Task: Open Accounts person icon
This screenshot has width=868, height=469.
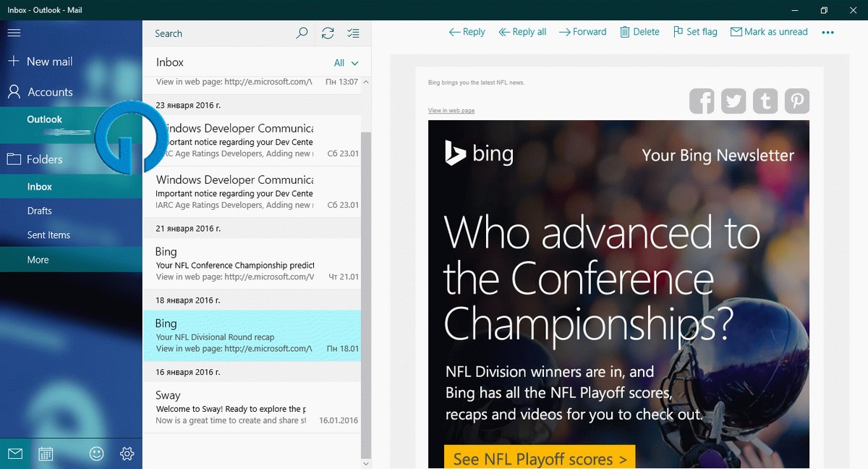Action: (x=13, y=92)
